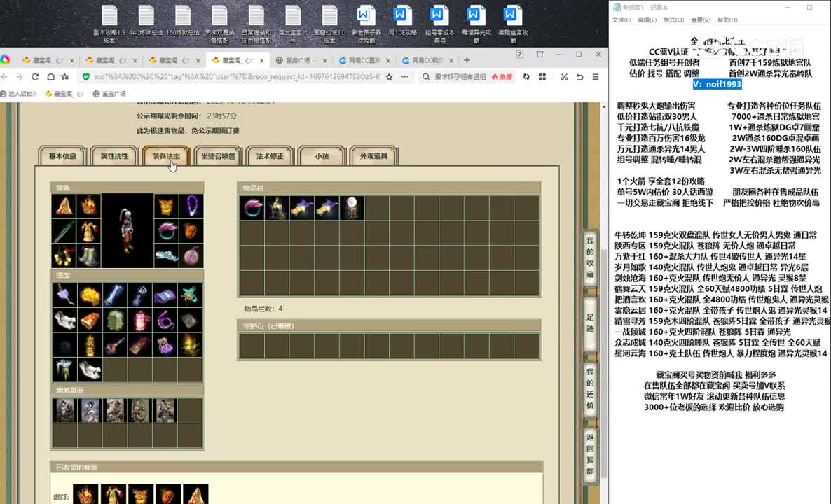Viewport: 831px width, 504px height.
Task: Select the straw hat equipment icon
Action: (x=64, y=206)
